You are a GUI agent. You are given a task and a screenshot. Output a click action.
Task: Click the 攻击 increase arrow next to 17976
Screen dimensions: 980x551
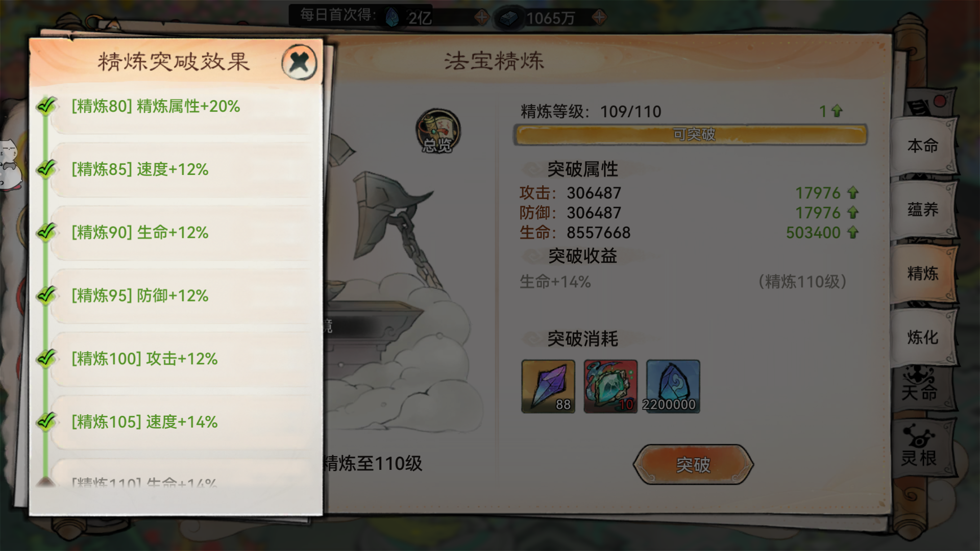point(853,192)
